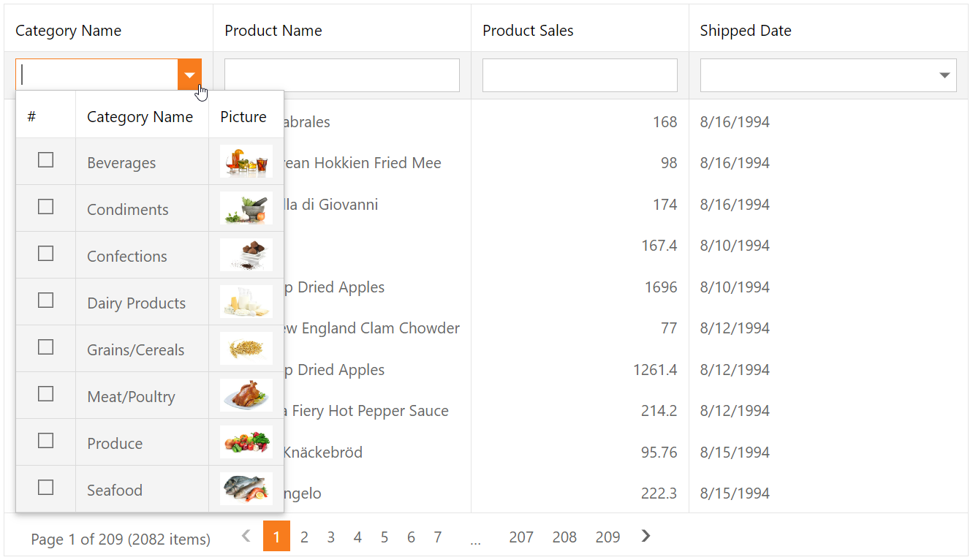Image resolution: width=973 pixels, height=560 pixels.
Task: Select the Grains/Cereals checkbox
Action: click(45, 347)
